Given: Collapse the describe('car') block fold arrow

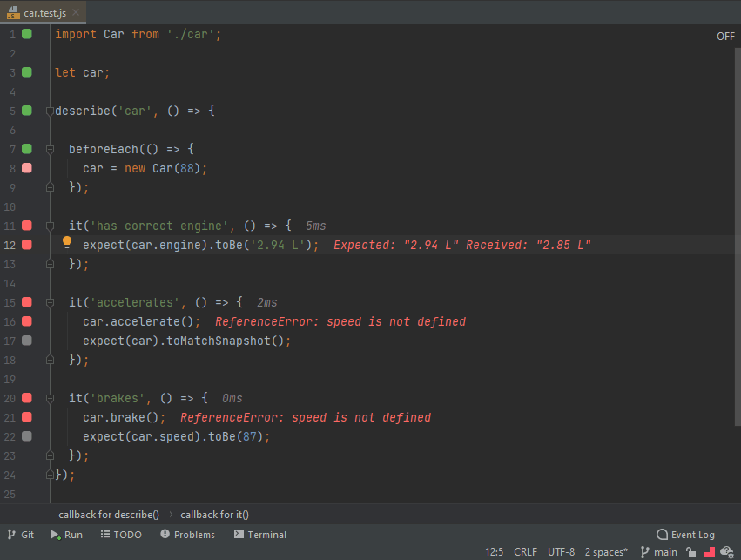Looking at the screenshot, I should coord(51,111).
